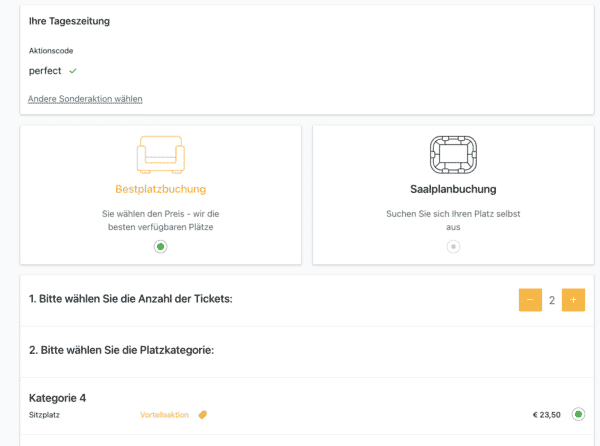Click the ticket quantity number 2
Screen dimensions: 600x446
click(552, 300)
